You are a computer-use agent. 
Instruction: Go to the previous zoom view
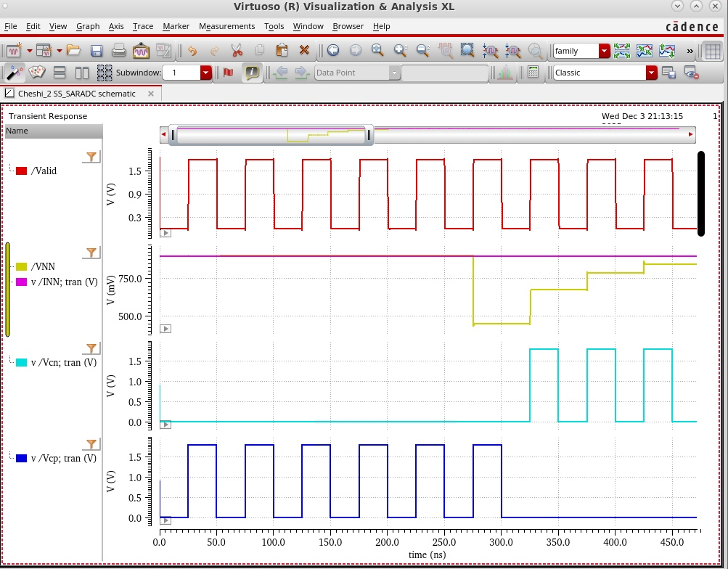tap(333, 50)
